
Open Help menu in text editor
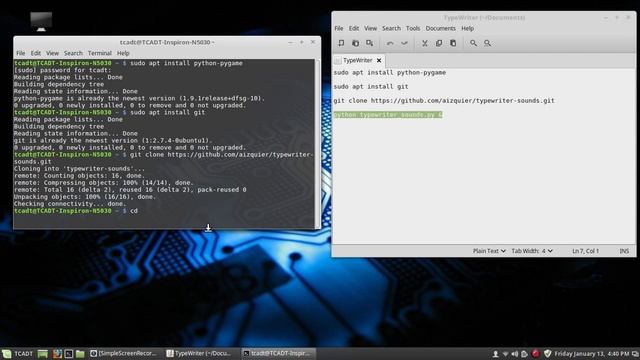click(x=467, y=28)
